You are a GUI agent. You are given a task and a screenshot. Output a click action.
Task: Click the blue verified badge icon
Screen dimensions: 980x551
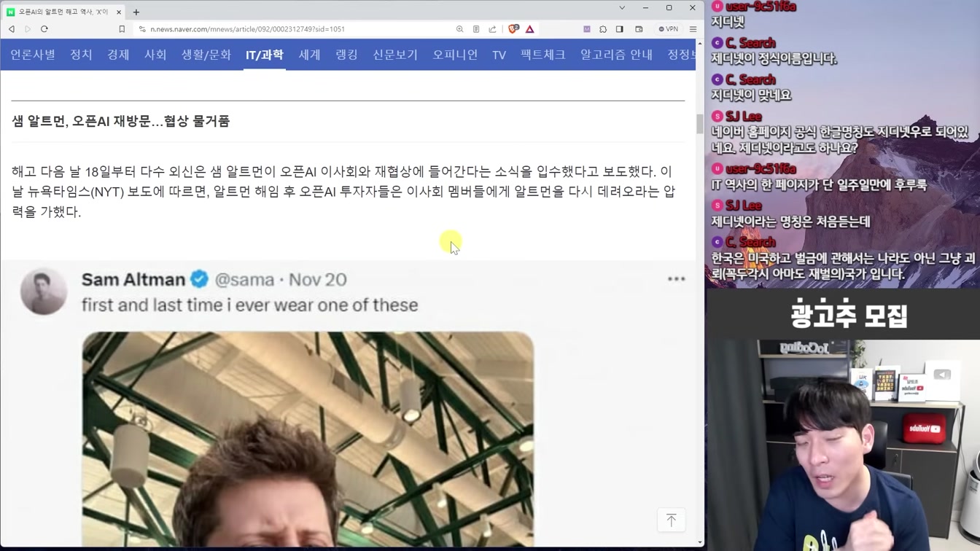199,279
